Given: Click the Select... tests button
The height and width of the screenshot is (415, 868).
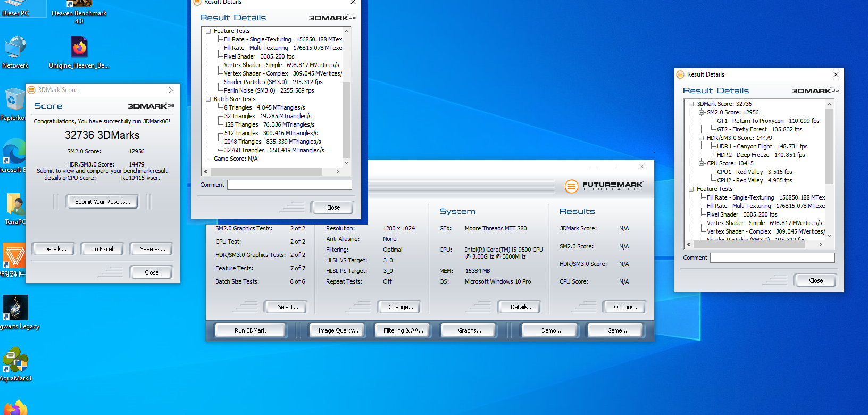Looking at the screenshot, I should [x=287, y=307].
